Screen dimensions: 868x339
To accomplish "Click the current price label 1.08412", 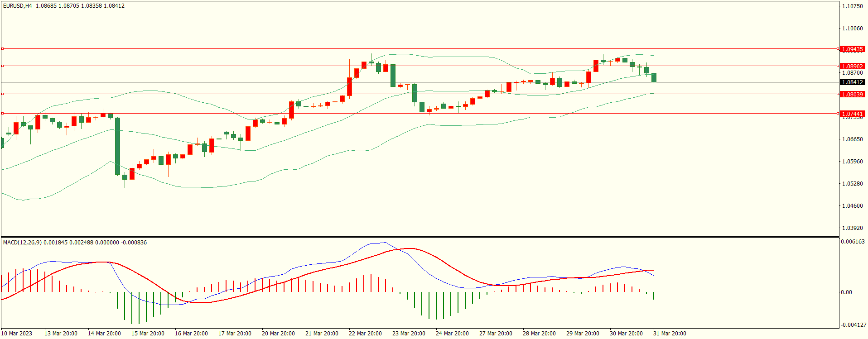I will pyautogui.click(x=852, y=82).
